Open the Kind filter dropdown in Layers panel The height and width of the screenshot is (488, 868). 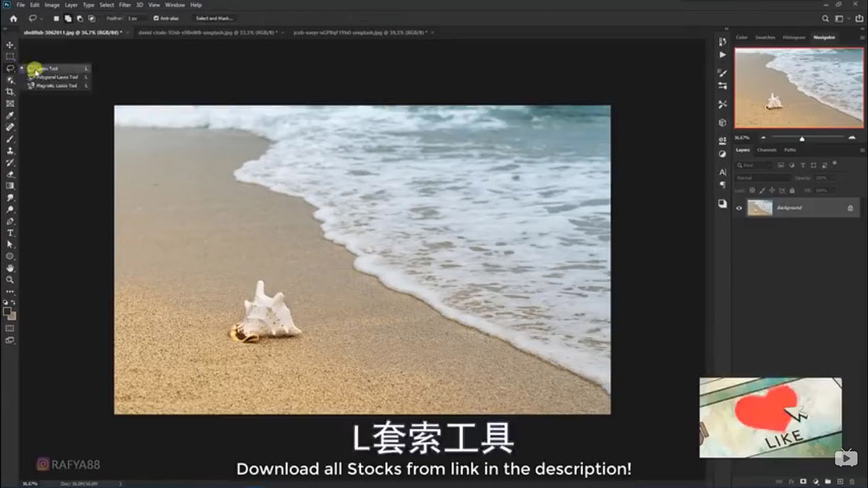pyautogui.click(x=752, y=165)
